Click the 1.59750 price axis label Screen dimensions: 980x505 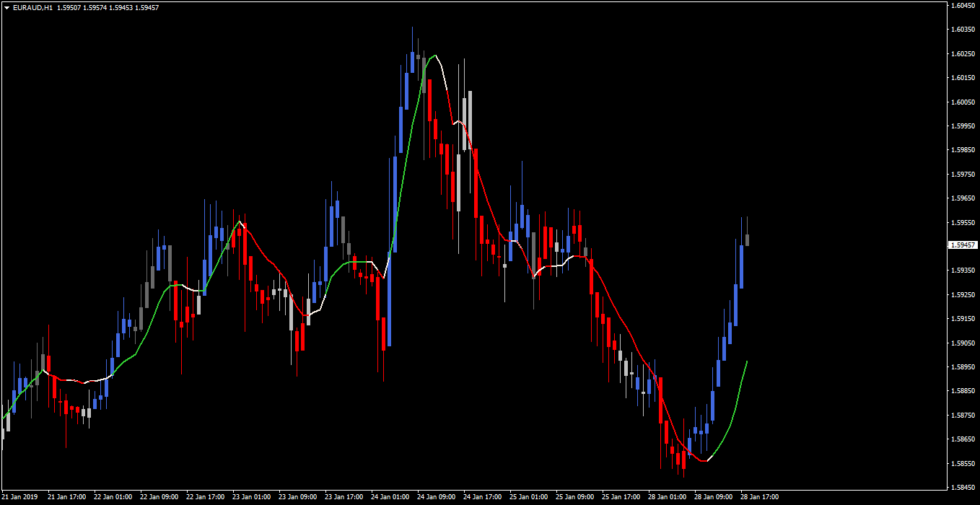click(962, 174)
